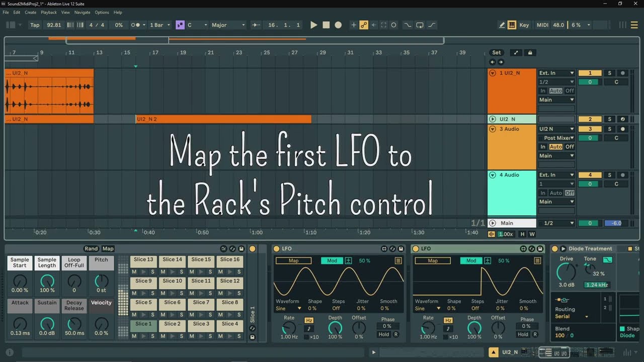
Task: Open first LFO Waveform Sine dropdown
Action: tap(289, 308)
